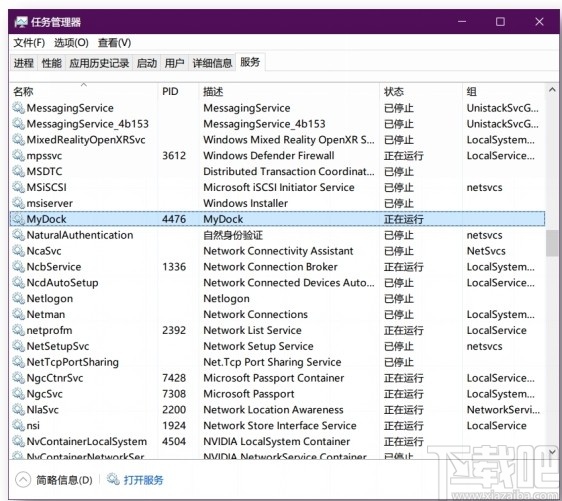Select the Microsoft iSCSI Initiator Service description
The height and width of the screenshot is (501, 562).
click(x=279, y=187)
